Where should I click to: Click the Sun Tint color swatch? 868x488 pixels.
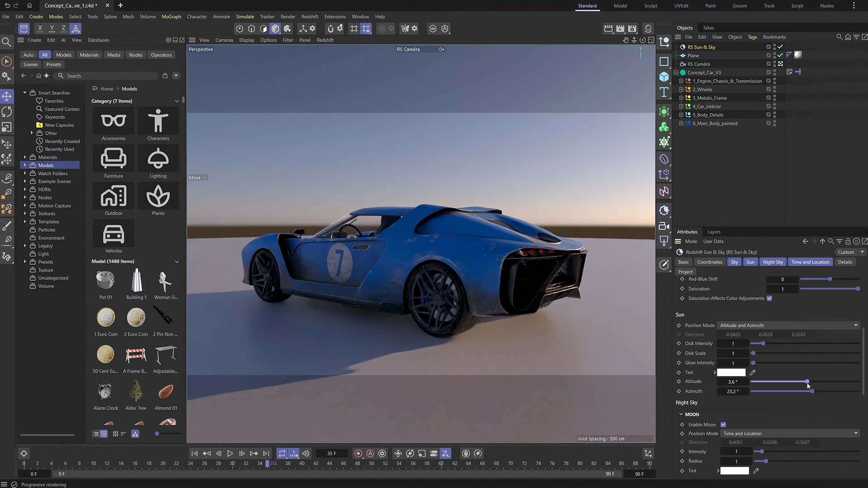(731, 372)
